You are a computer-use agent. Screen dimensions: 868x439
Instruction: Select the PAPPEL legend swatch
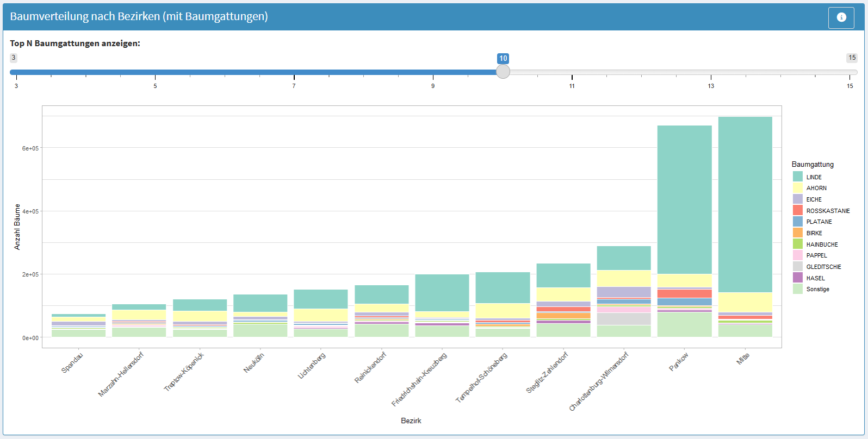tap(797, 255)
